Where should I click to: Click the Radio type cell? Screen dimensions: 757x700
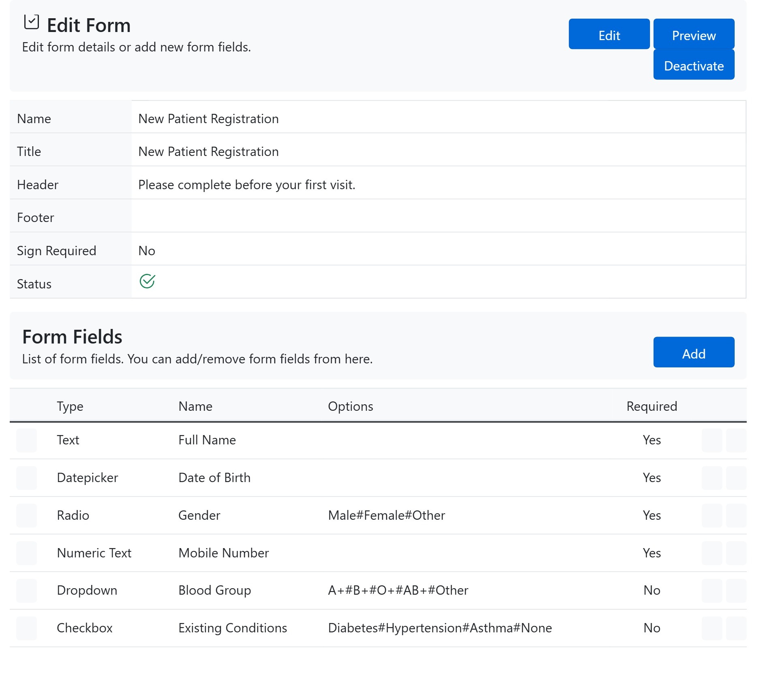[x=73, y=515]
